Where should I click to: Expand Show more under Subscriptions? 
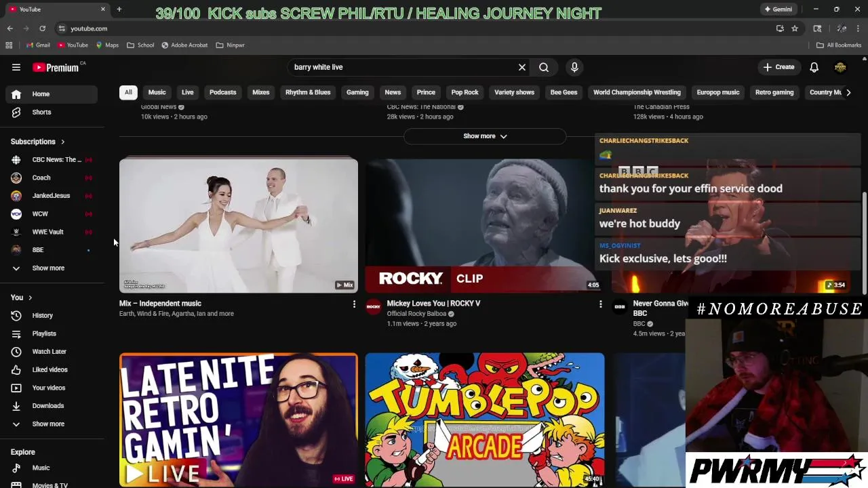click(53, 268)
